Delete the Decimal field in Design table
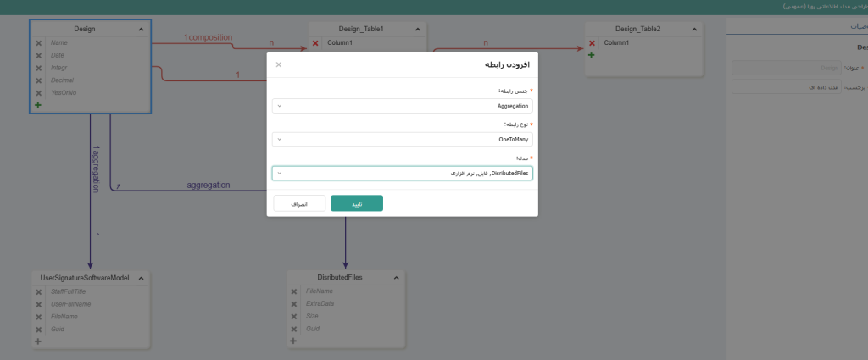Image resolution: width=868 pixels, height=360 pixels. (38, 80)
